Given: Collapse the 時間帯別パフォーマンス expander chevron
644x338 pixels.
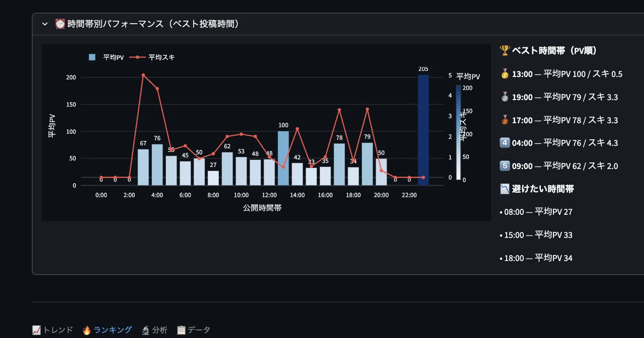Looking at the screenshot, I should [x=45, y=24].
